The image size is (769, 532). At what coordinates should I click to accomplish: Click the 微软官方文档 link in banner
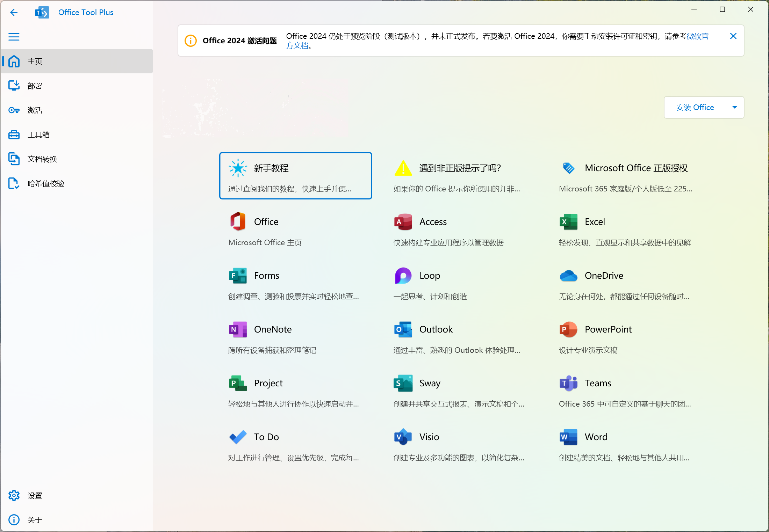click(x=698, y=36)
